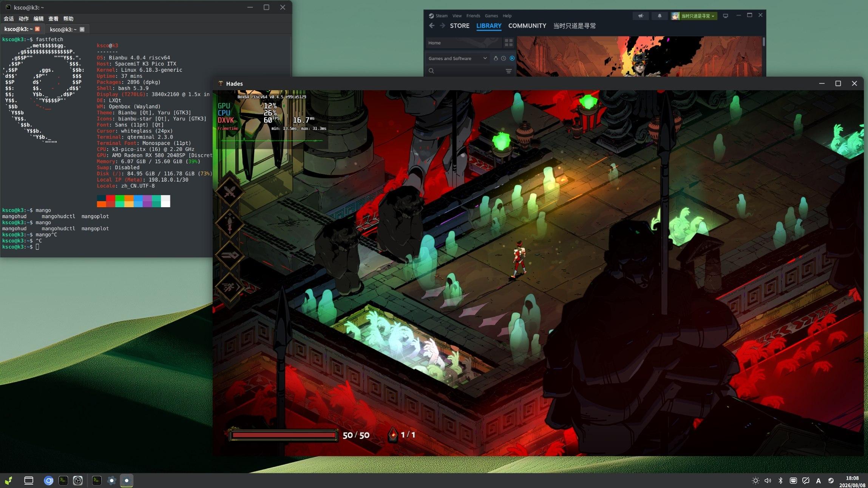This screenshot has width=868, height=488.
Task: Switch to highlighted Hades taskbar entry
Action: 127,480
